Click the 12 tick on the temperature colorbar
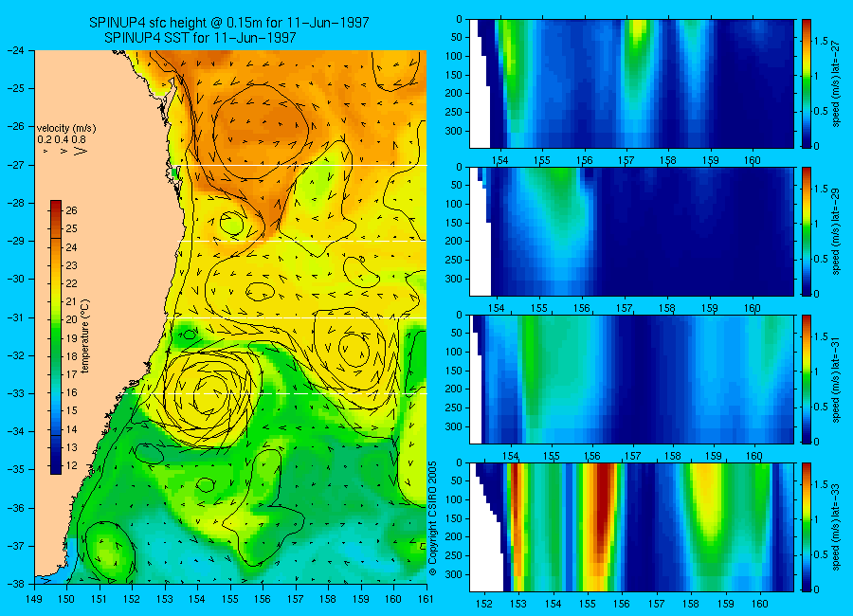The image size is (853, 616). tap(71, 465)
